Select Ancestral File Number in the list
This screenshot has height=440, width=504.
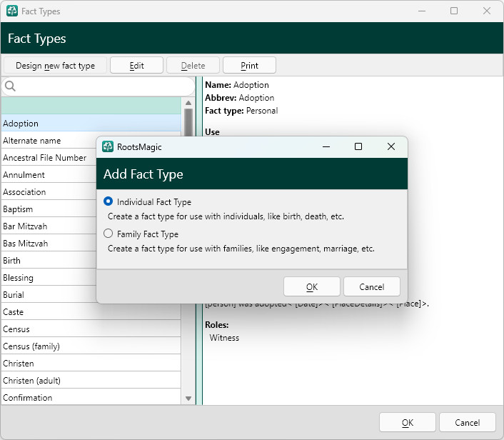(49, 158)
